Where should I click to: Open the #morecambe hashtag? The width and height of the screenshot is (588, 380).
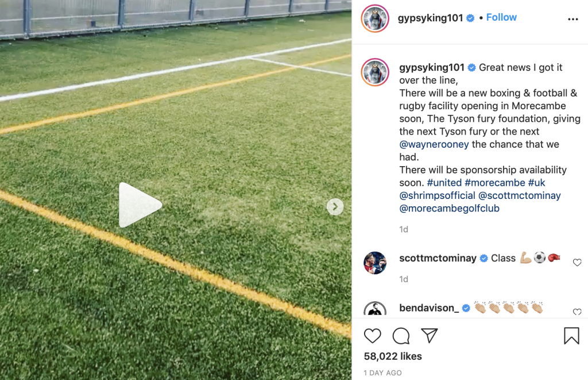(x=494, y=182)
